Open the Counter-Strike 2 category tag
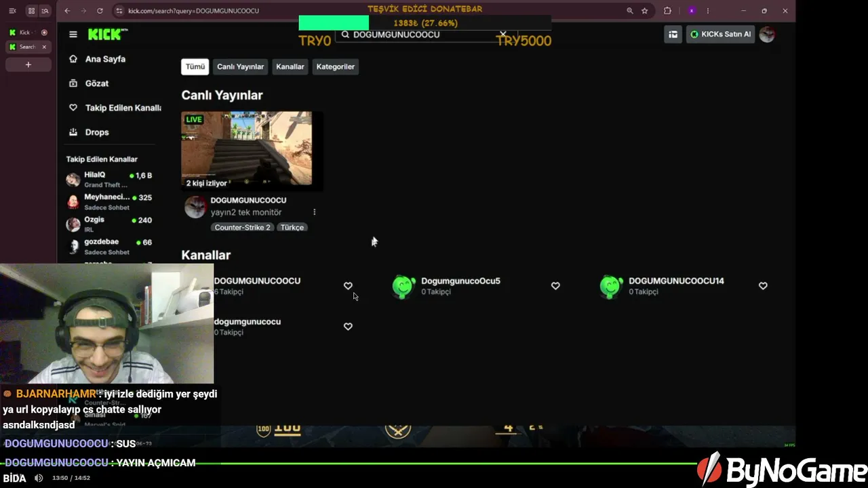The image size is (868, 488). click(x=243, y=228)
